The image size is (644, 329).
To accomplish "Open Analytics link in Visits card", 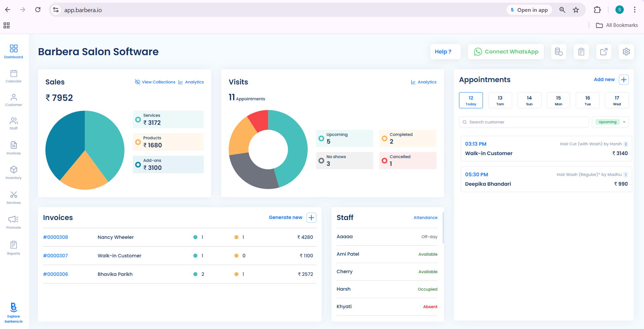I will coord(424,82).
